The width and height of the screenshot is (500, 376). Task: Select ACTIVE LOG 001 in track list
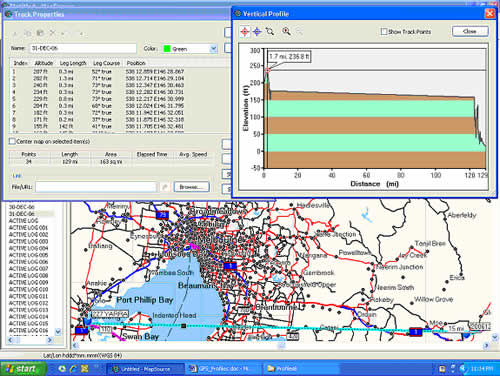coord(28,228)
